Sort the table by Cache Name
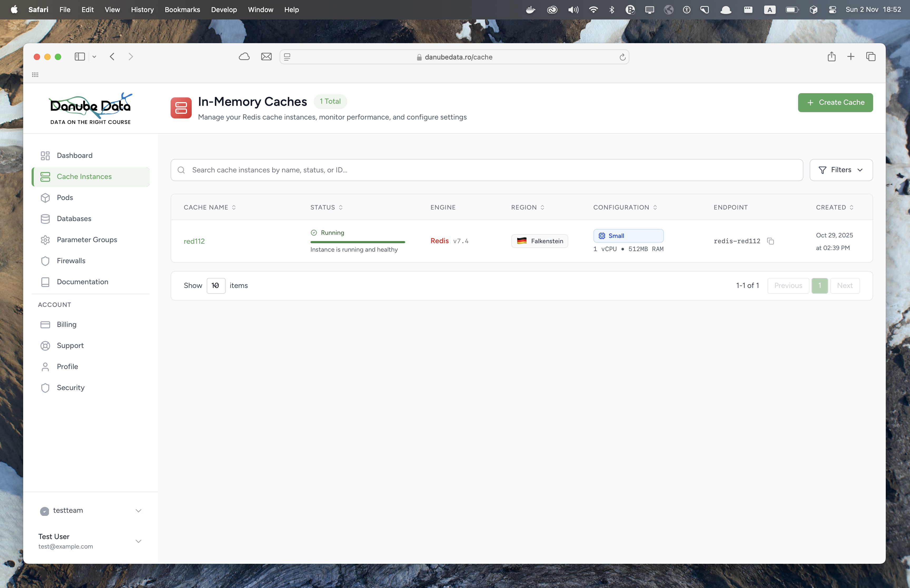 pyautogui.click(x=234, y=207)
